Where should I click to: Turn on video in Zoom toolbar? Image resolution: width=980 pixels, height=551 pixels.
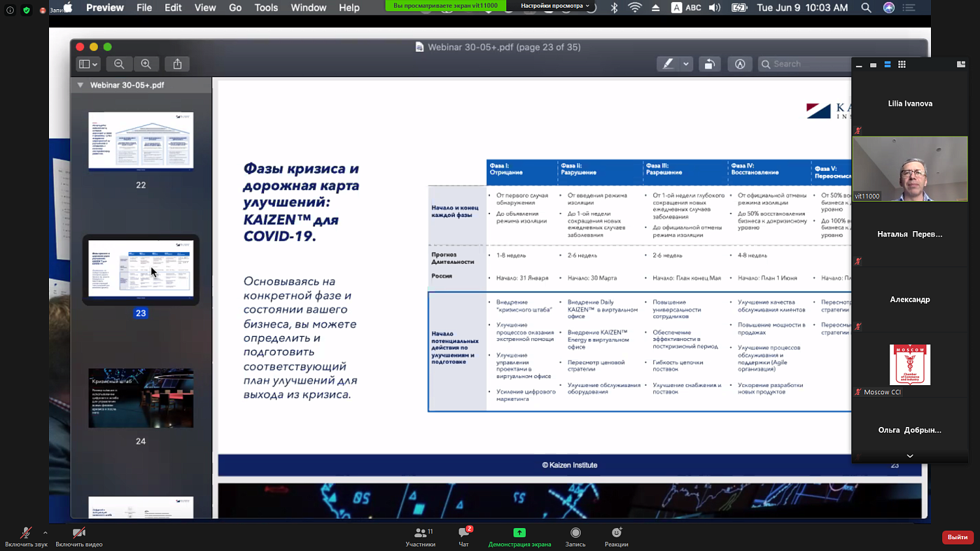[x=79, y=537]
